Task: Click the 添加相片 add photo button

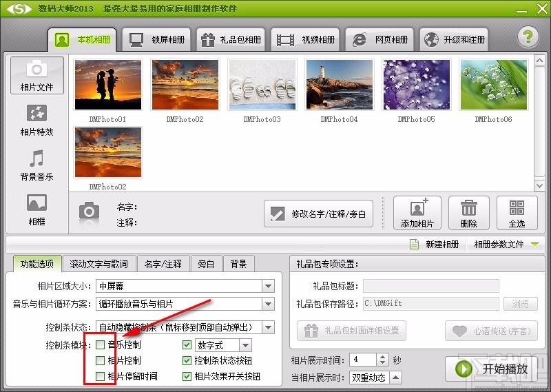Action: 417,213
